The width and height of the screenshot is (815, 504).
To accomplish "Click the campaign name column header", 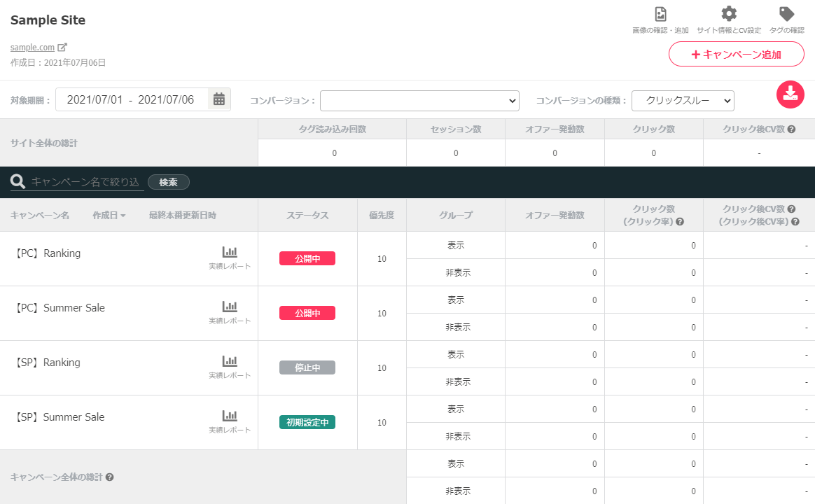I will [x=40, y=216].
